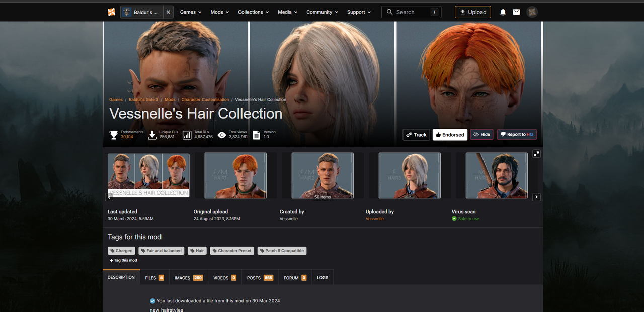Select the Fair and balanced tag
This screenshot has width=644, height=312.
(161, 251)
